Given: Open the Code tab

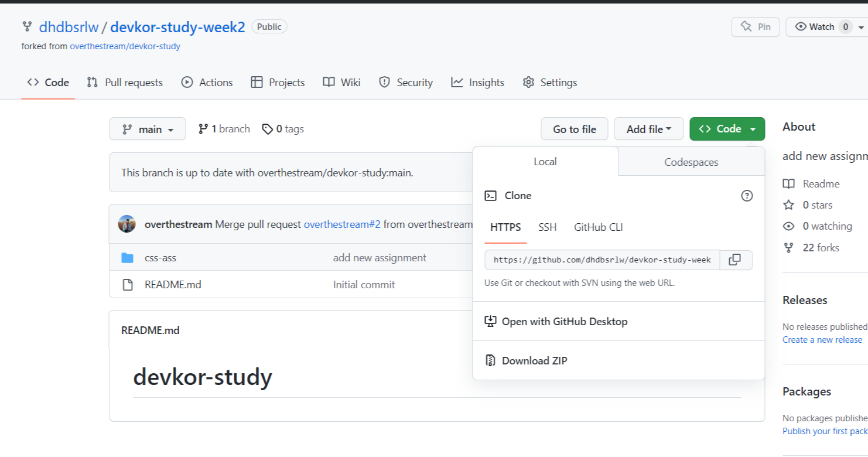Looking at the screenshot, I should [48, 83].
